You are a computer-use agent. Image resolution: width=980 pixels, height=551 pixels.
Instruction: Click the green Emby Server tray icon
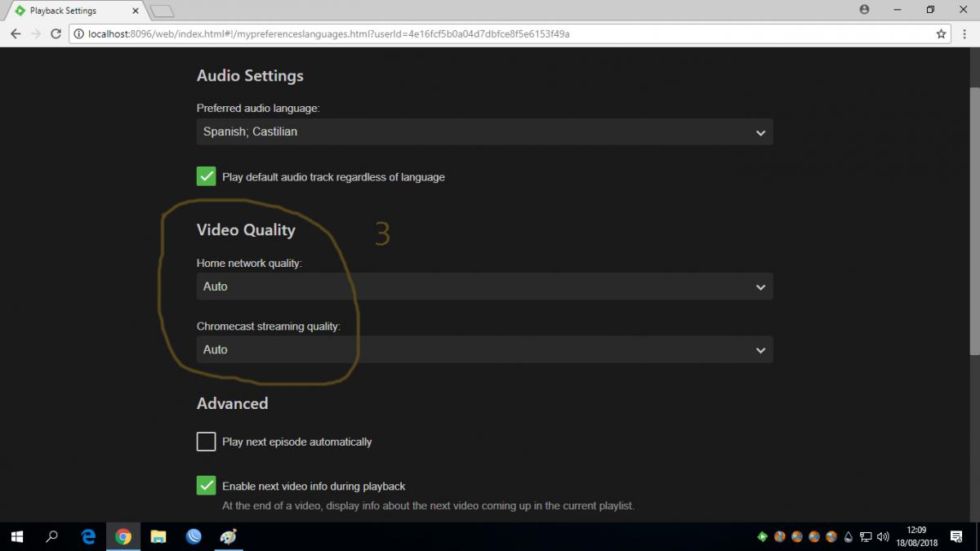(x=762, y=537)
